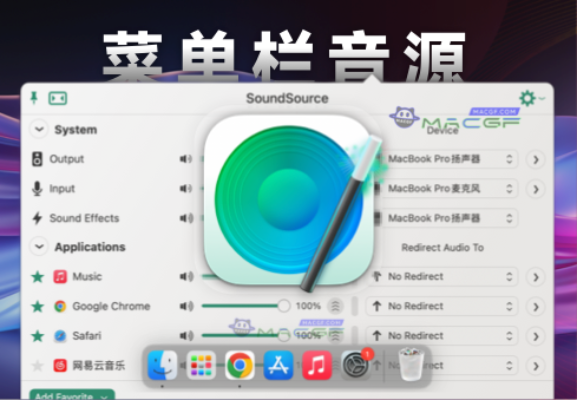This screenshot has height=400, width=577.
Task: Click Google Chrome boost button
Action: tap(335, 306)
